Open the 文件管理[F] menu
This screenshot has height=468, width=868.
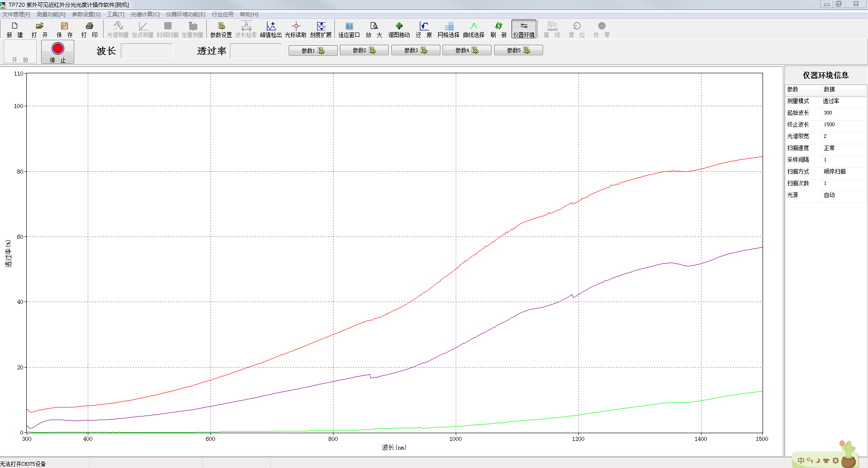tap(16, 14)
